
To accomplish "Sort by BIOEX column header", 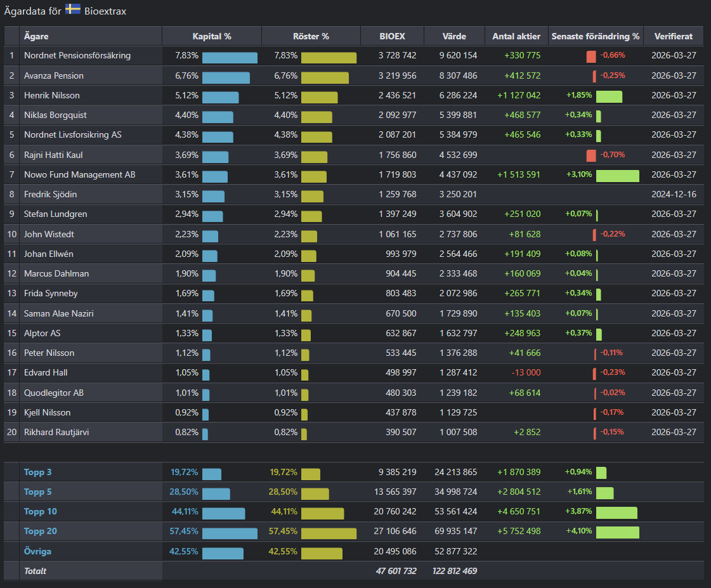I will click(x=392, y=36).
